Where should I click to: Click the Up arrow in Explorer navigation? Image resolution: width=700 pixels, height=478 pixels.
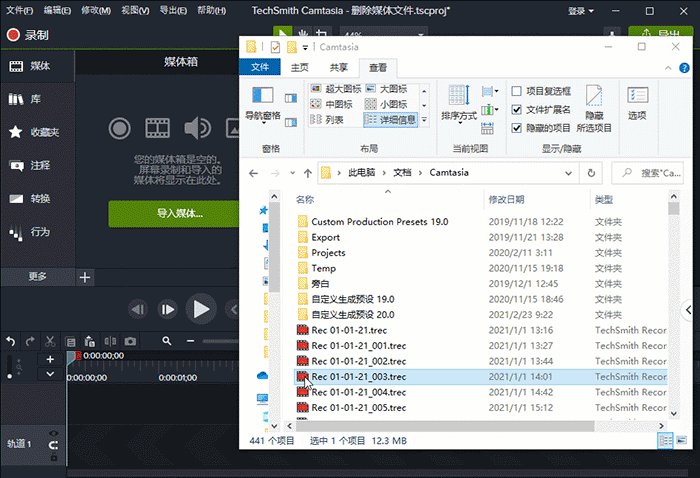coord(308,173)
